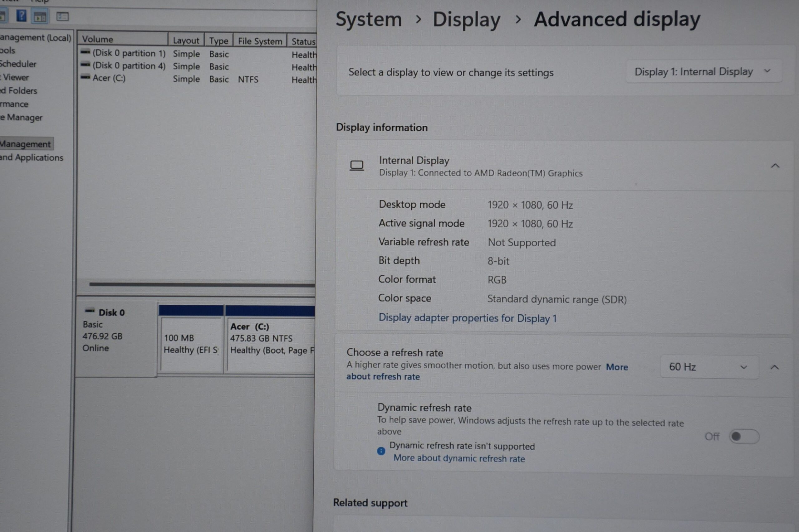Select the Performance tree item
The image size is (799, 532).
[x=14, y=104]
